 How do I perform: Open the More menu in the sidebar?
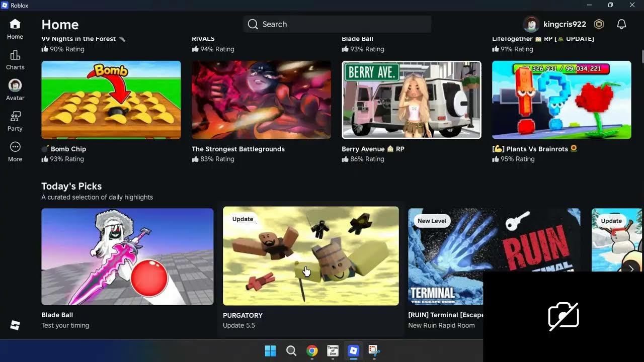(x=15, y=152)
